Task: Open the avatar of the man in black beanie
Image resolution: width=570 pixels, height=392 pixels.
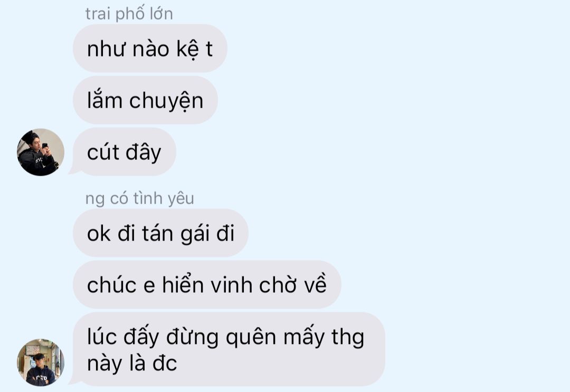Action: 41,152
